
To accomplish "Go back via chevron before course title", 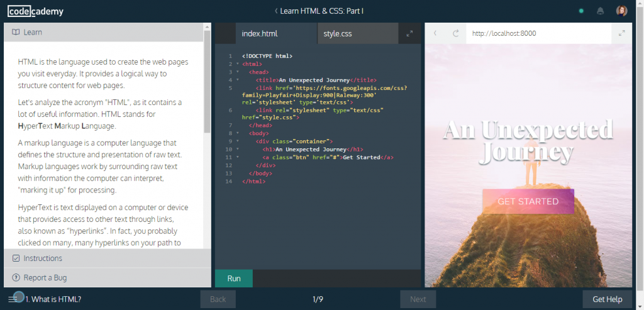I will pyautogui.click(x=276, y=11).
